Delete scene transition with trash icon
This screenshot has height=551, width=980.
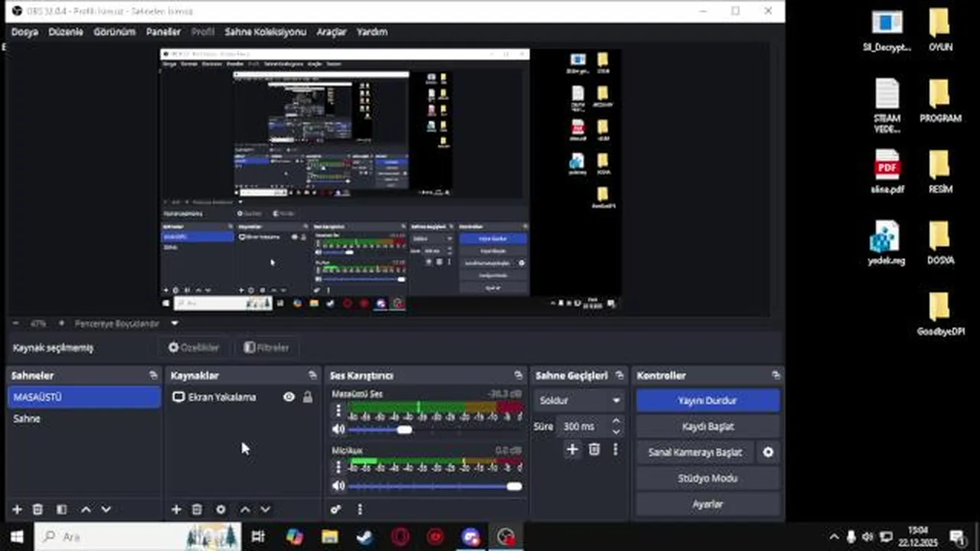[594, 449]
